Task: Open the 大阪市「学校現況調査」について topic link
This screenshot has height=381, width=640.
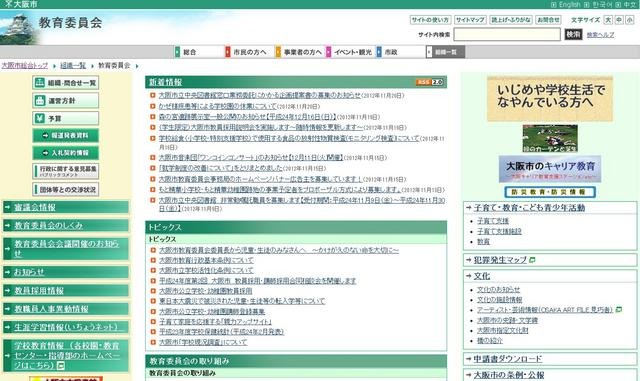Action: click(x=203, y=342)
